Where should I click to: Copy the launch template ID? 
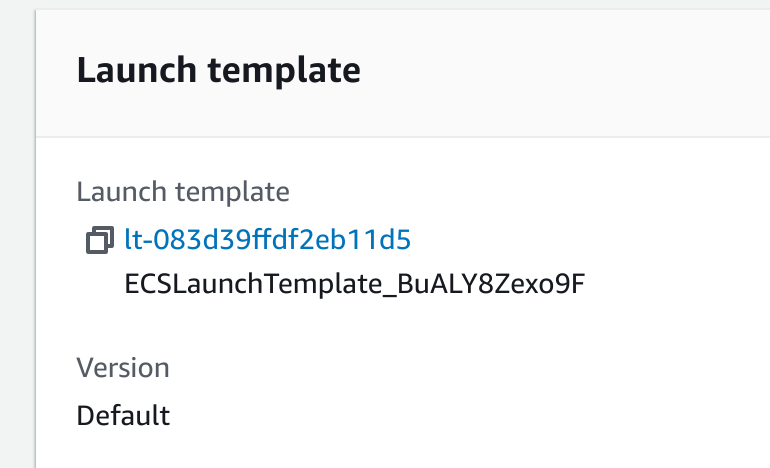click(99, 240)
